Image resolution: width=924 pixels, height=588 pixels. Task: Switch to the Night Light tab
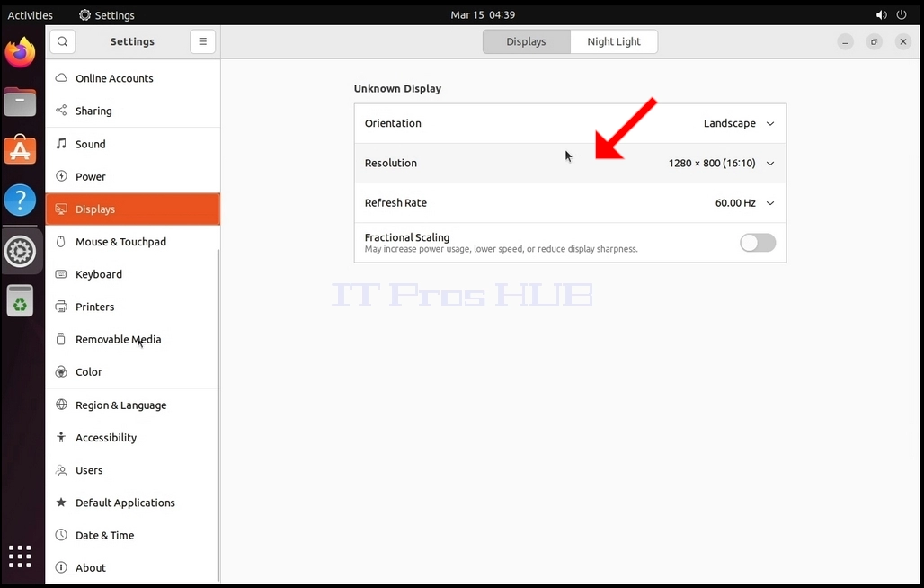pos(613,42)
